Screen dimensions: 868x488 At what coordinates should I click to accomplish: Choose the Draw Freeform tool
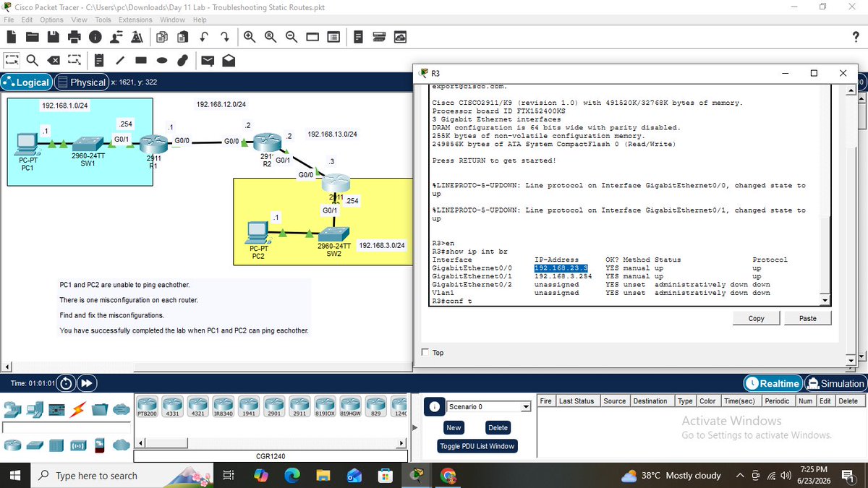[x=183, y=61]
